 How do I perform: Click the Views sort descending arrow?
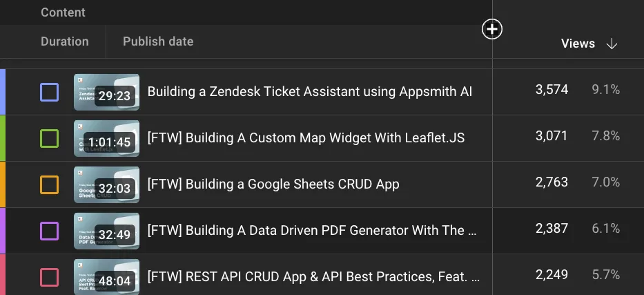click(612, 44)
